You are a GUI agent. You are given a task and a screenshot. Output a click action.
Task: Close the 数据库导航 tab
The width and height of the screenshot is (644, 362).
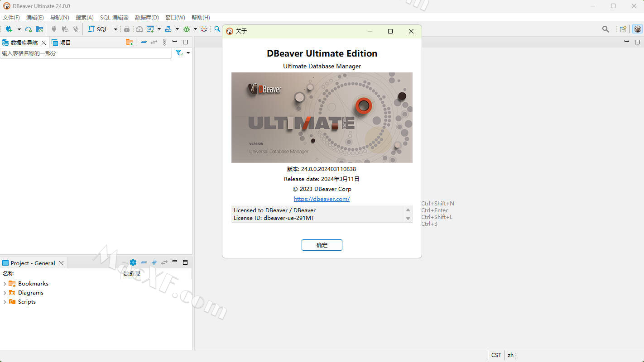click(44, 43)
